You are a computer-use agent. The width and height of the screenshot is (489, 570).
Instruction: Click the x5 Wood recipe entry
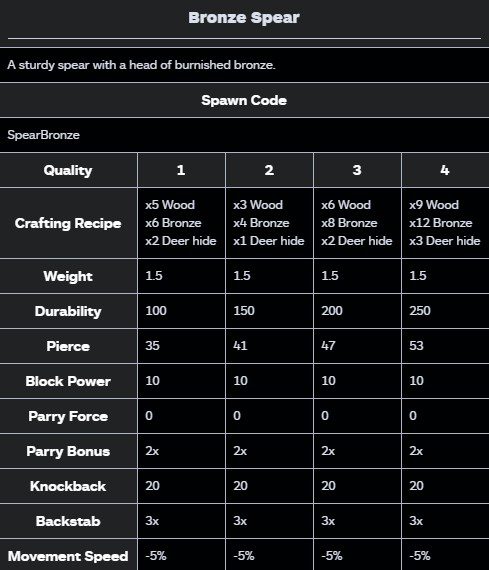click(x=170, y=205)
